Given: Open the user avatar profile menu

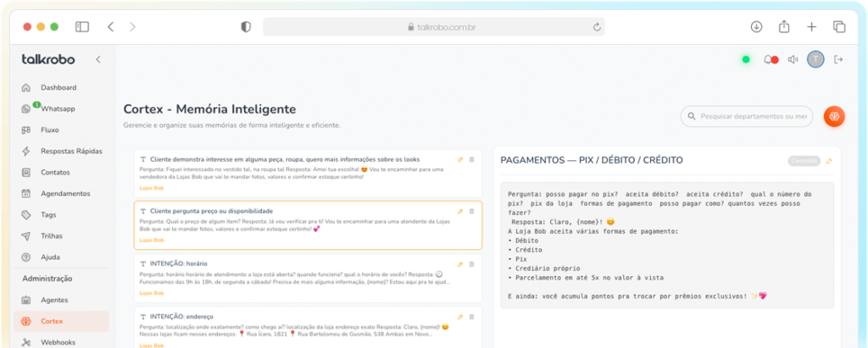Looking at the screenshot, I should coord(815,59).
